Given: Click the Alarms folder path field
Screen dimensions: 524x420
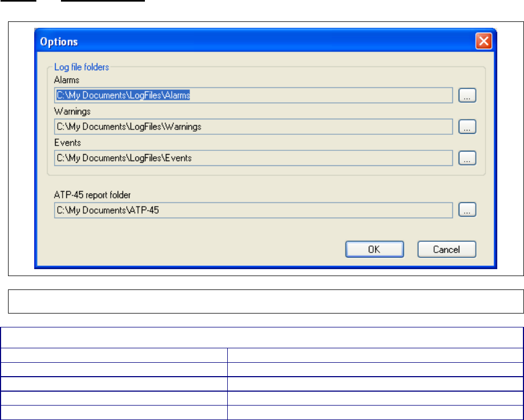Looking at the screenshot, I should tap(253, 95).
